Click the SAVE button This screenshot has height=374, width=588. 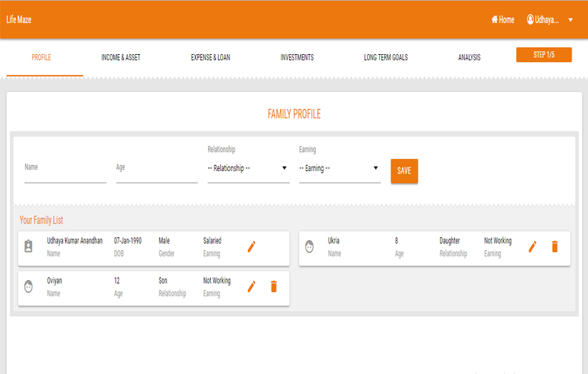[x=404, y=171]
